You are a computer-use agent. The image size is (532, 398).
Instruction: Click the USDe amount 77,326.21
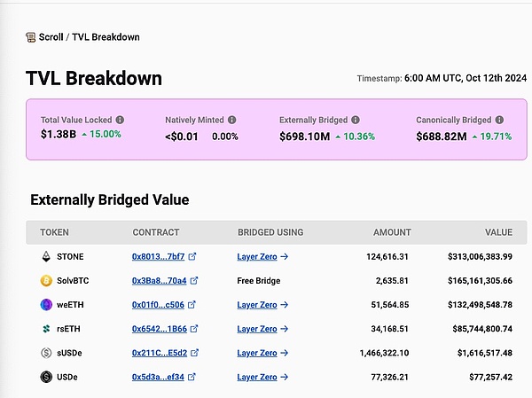coord(389,377)
